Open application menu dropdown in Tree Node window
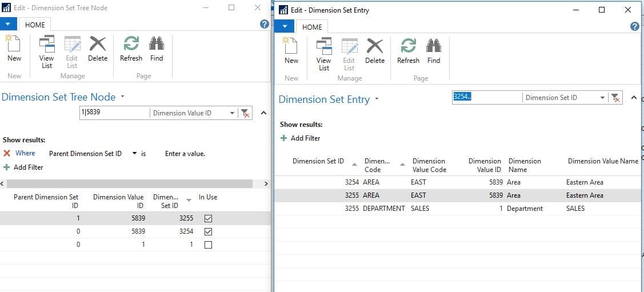 (x=8, y=24)
